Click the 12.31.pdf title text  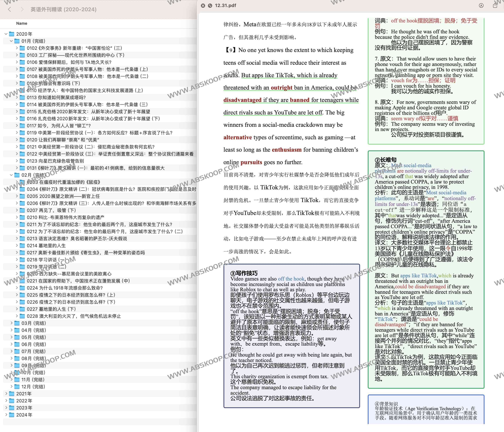225,6
